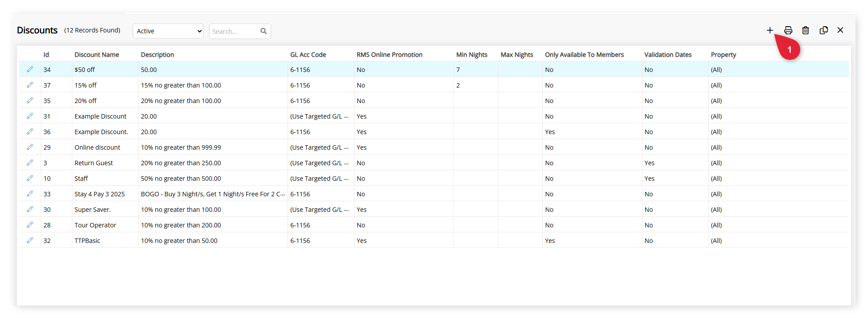The height and width of the screenshot is (318, 868).
Task: Sort by Validation Dates column header
Action: coord(668,55)
